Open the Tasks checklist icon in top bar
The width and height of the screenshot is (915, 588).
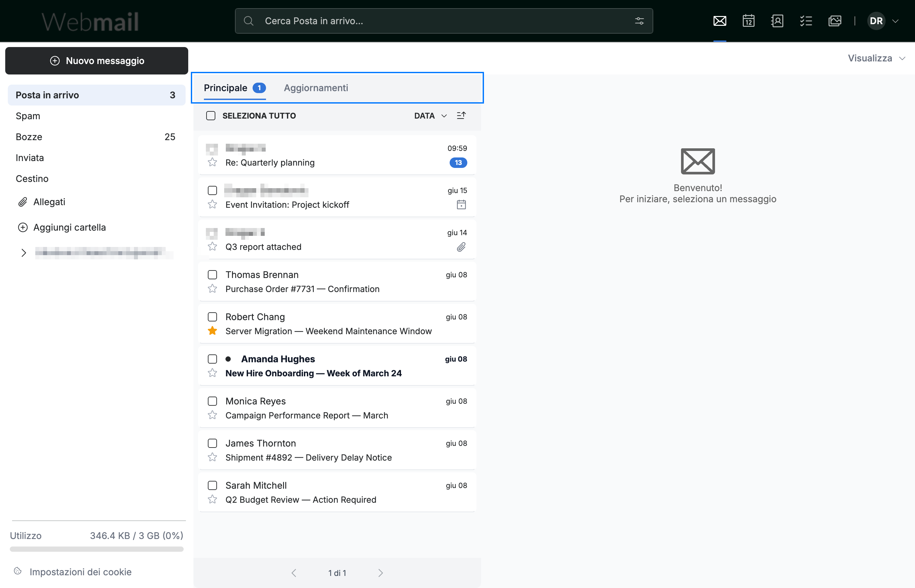[x=806, y=21]
